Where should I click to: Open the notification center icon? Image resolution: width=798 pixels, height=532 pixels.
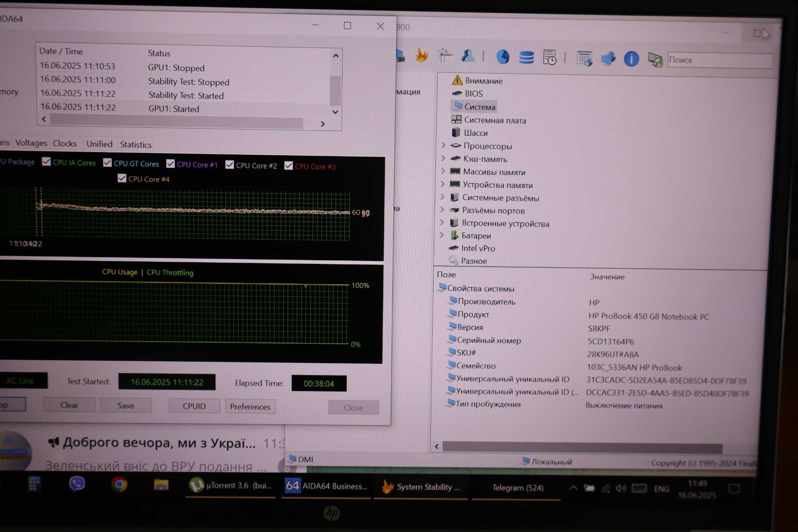734,489
